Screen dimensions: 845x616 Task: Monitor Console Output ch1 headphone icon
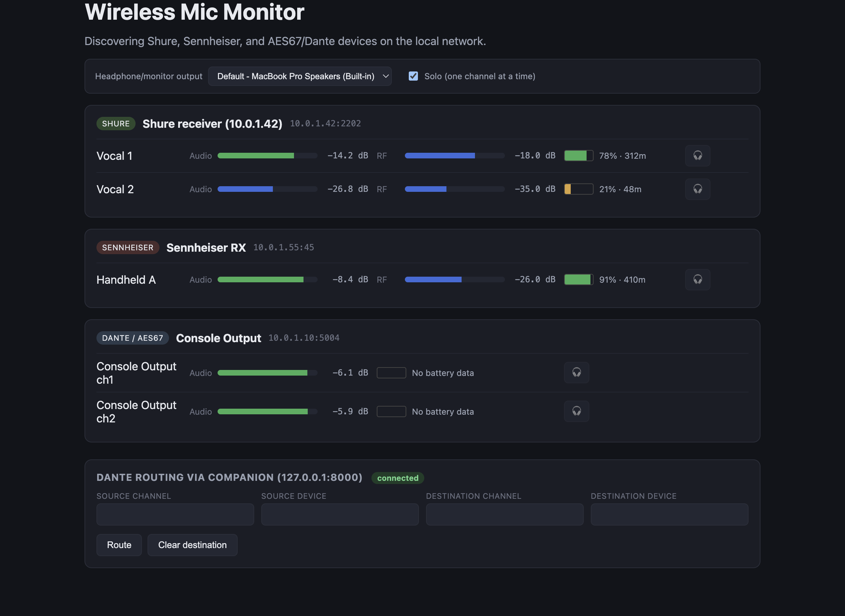click(x=576, y=372)
